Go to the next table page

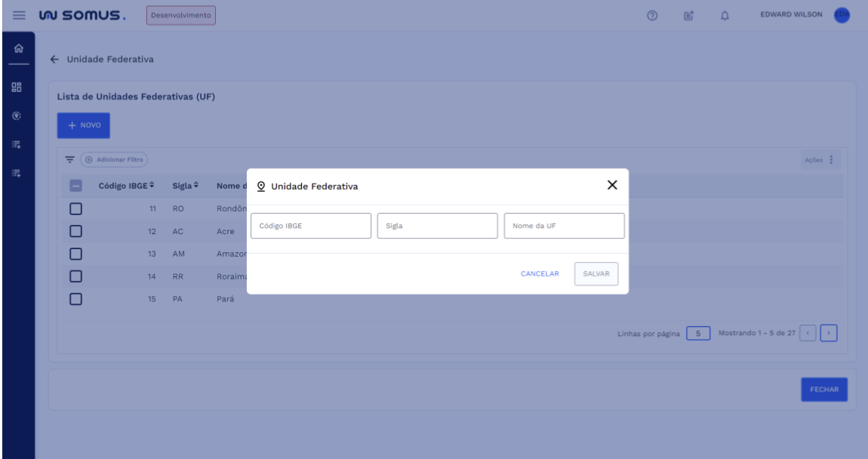pos(830,333)
